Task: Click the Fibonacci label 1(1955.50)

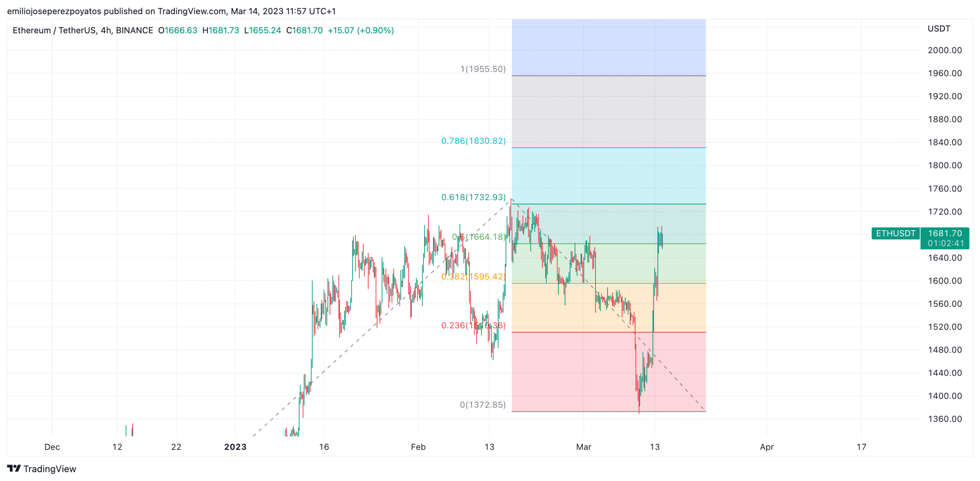Action: click(483, 69)
